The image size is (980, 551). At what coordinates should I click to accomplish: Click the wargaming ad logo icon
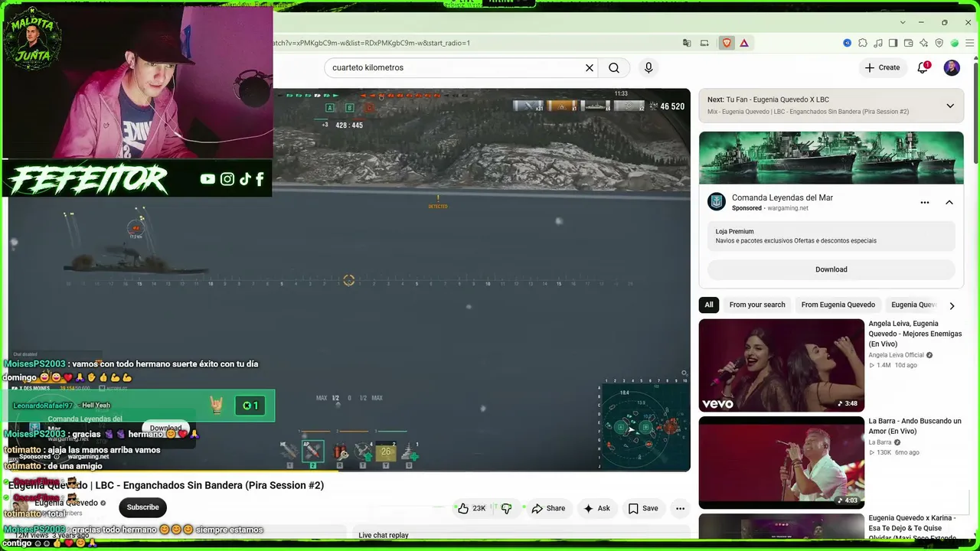pos(717,202)
